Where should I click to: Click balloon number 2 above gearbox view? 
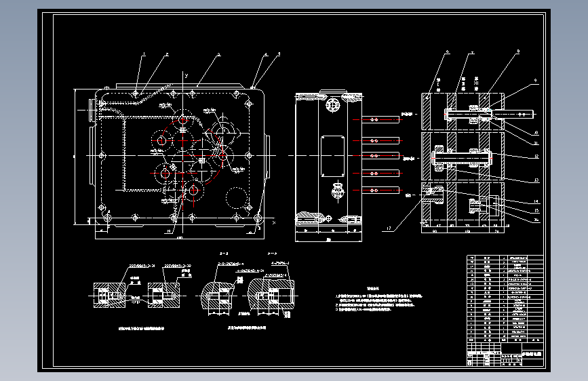168,54
